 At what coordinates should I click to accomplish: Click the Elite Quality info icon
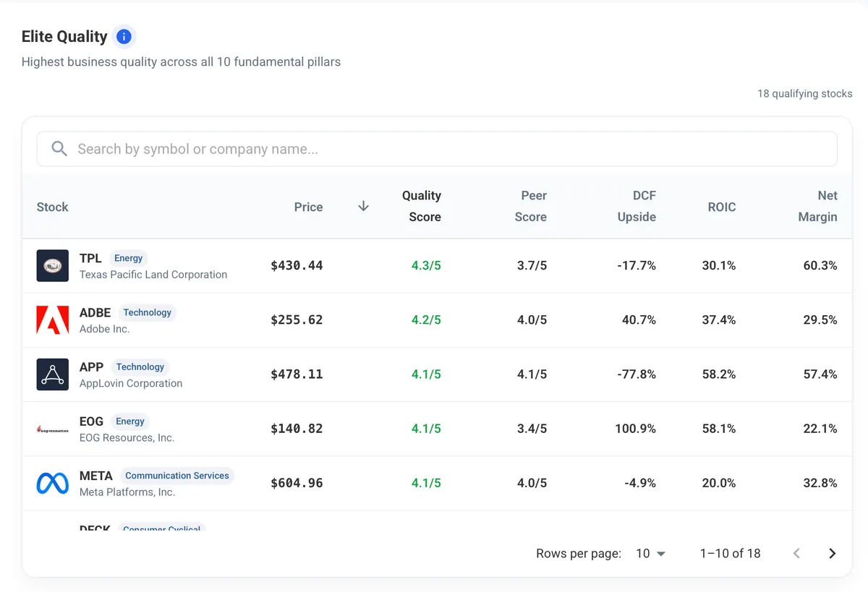pyautogui.click(x=124, y=36)
